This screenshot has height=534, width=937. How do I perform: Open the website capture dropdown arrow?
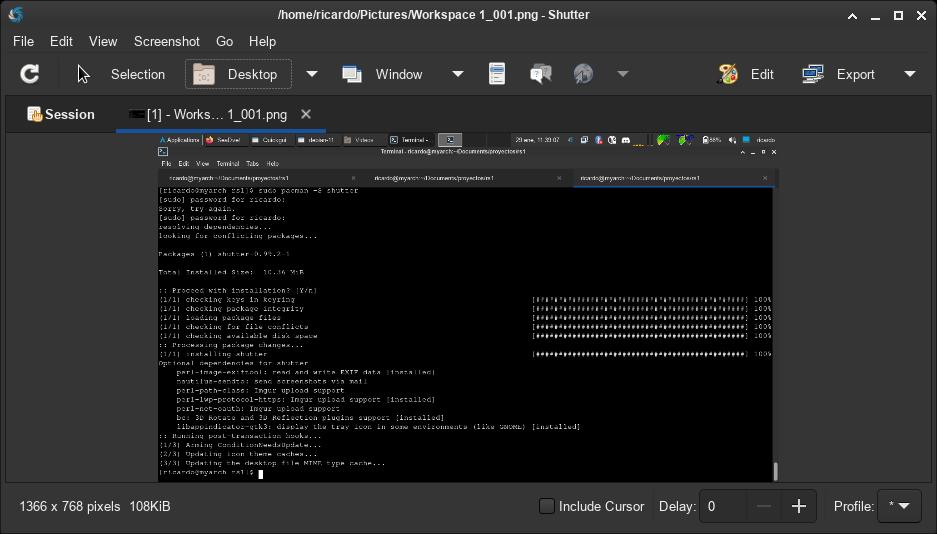pyautogui.click(x=623, y=74)
